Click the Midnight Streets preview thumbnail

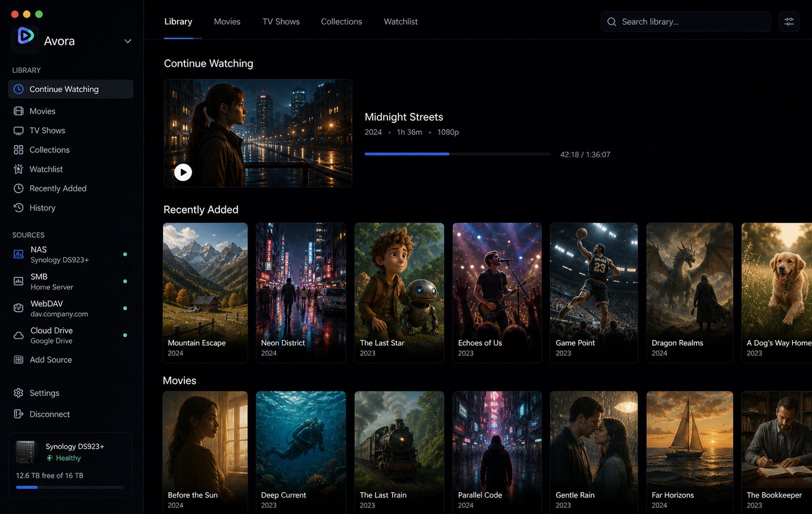click(258, 133)
